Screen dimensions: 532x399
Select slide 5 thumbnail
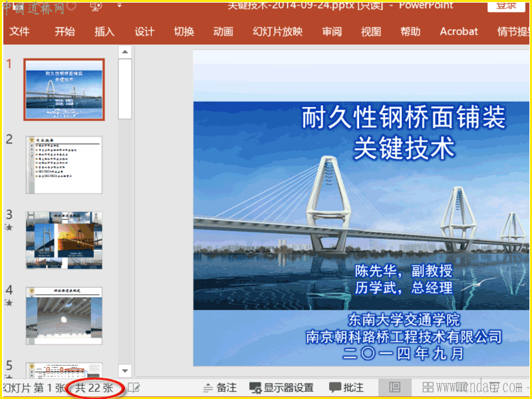coord(64,370)
